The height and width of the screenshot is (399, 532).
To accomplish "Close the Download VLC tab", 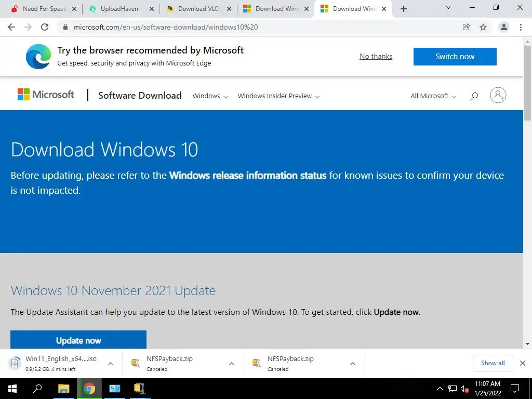I will coord(229,9).
